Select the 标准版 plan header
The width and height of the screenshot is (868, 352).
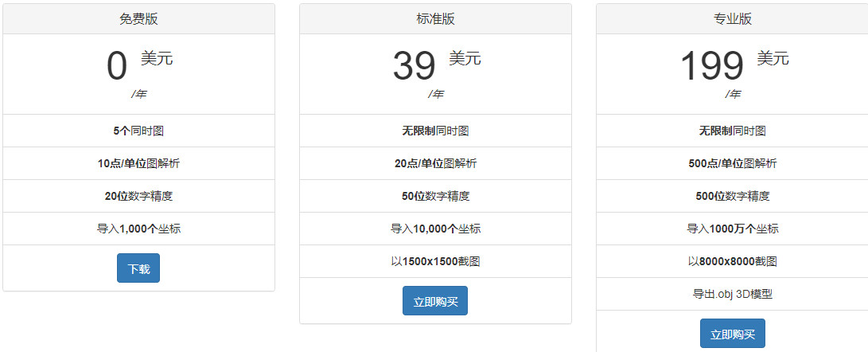tap(435, 19)
